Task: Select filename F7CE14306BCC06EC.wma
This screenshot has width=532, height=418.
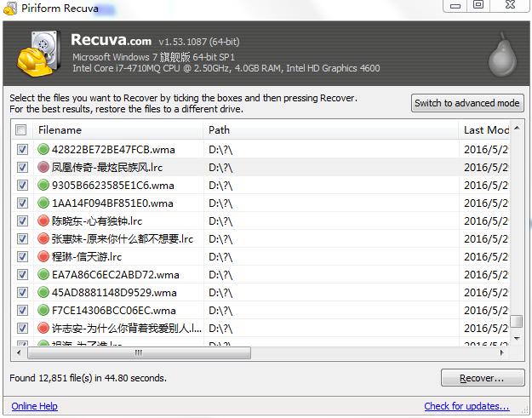Action: point(114,311)
